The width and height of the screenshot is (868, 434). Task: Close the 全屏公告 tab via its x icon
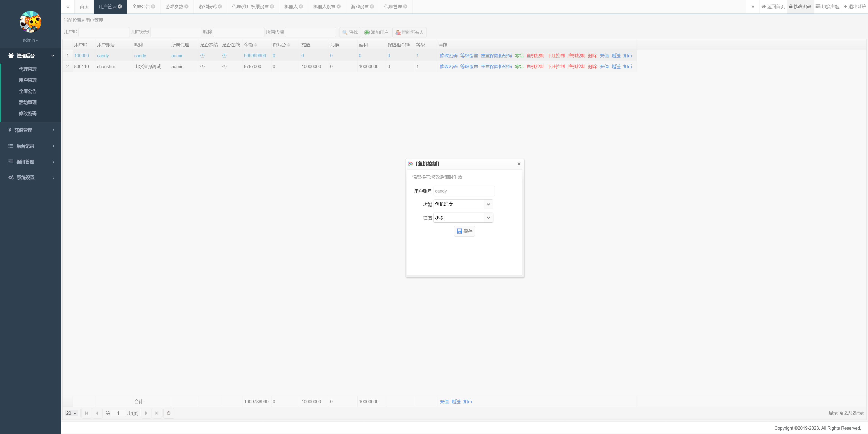[153, 6]
